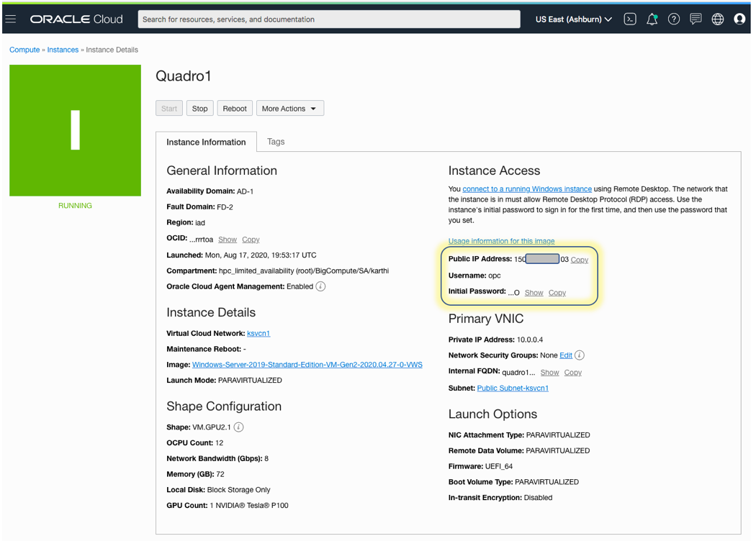Open the language globe icon
756x541 pixels.
point(717,19)
